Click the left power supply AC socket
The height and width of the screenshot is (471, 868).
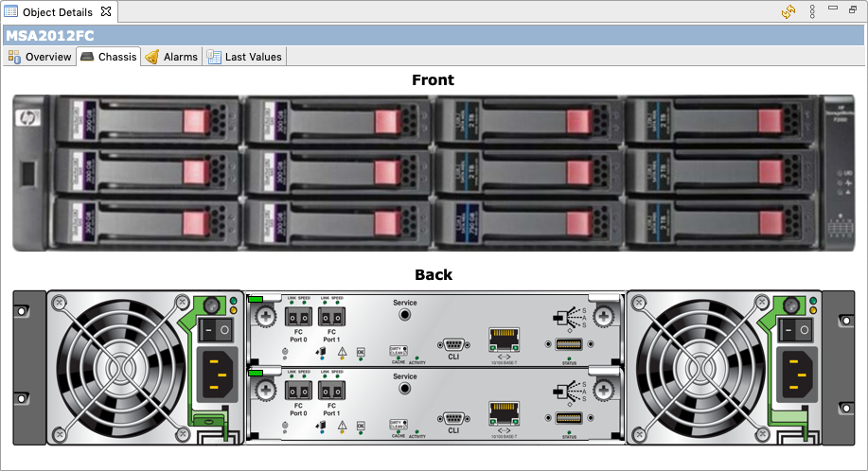[x=218, y=375]
